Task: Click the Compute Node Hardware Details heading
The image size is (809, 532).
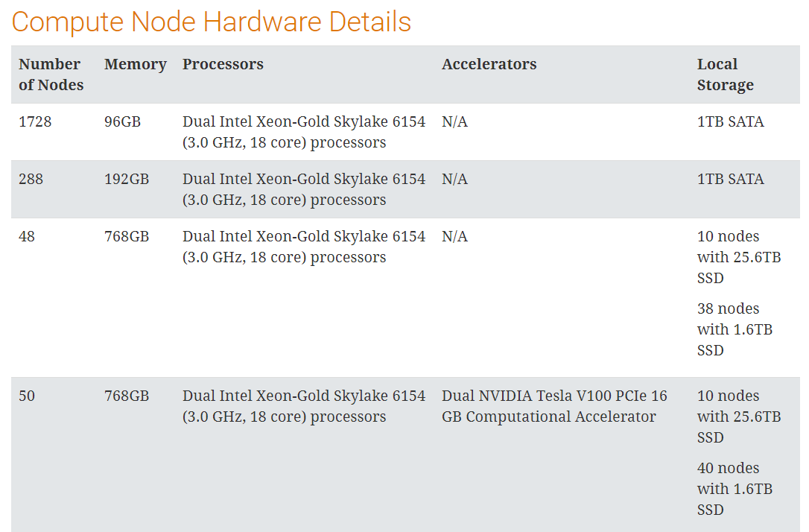Action: [x=212, y=22]
